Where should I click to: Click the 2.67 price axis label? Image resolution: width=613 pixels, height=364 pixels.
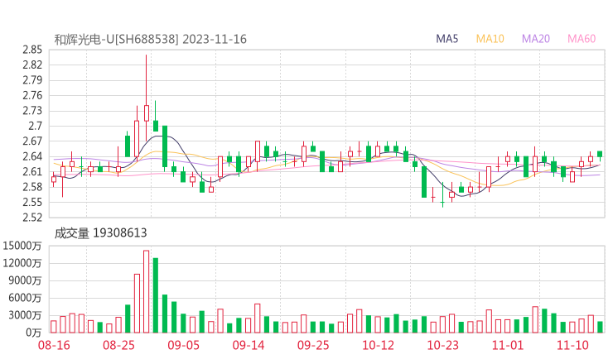point(32,141)
